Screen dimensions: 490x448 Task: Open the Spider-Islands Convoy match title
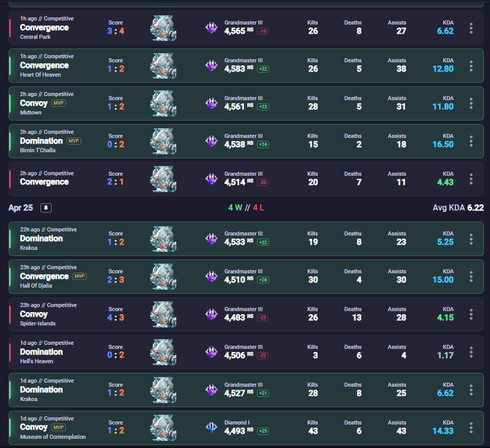pyautogui.click(x=34, y=314)
